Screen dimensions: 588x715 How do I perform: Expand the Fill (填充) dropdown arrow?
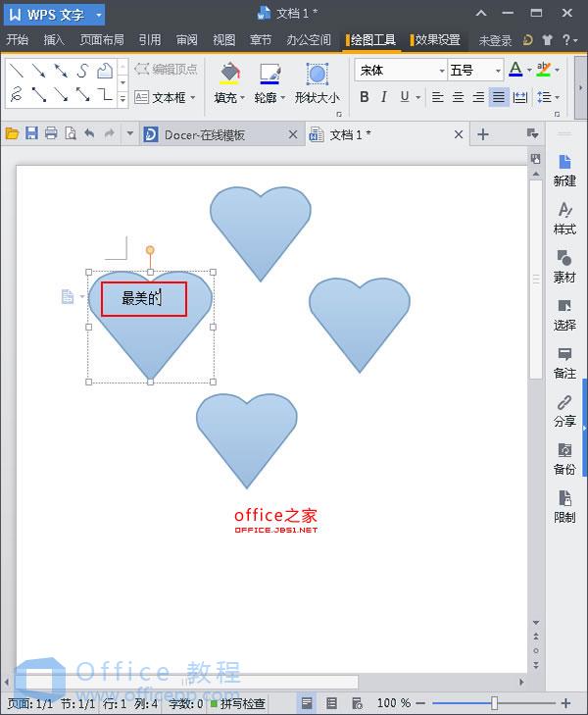[242, 97]
